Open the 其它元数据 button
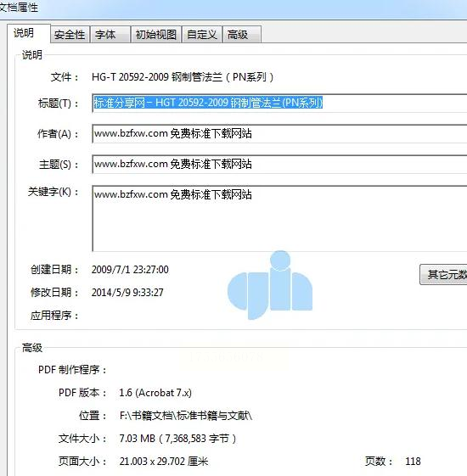 (x=443, y=274)
